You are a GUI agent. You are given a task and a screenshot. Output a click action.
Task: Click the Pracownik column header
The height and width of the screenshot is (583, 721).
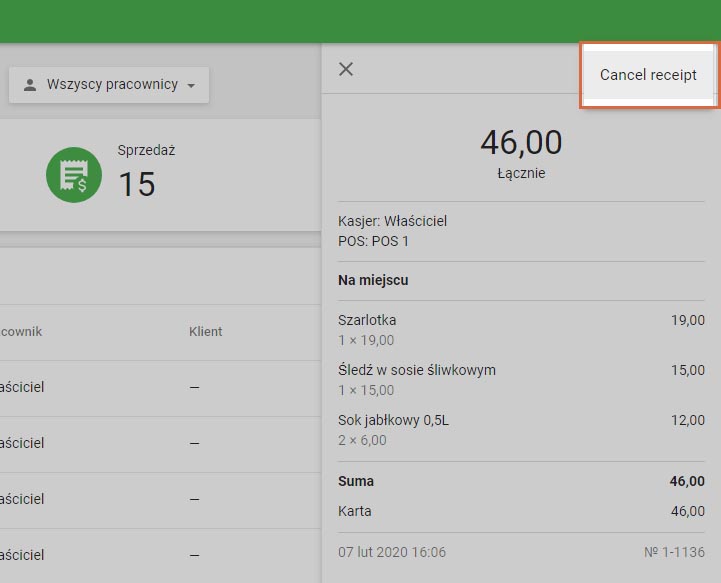click(x=20, y=331)
